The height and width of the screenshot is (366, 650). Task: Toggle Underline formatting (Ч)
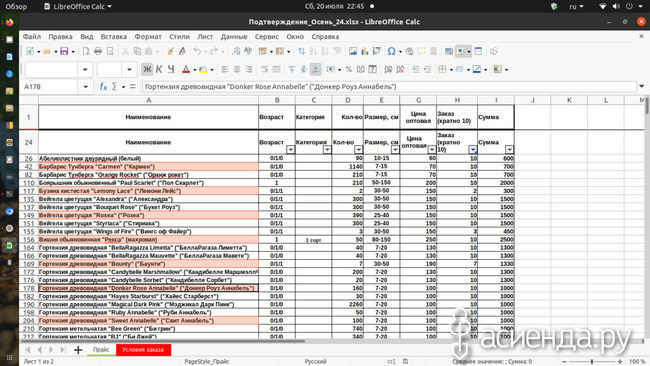click(x=171, y=69)
